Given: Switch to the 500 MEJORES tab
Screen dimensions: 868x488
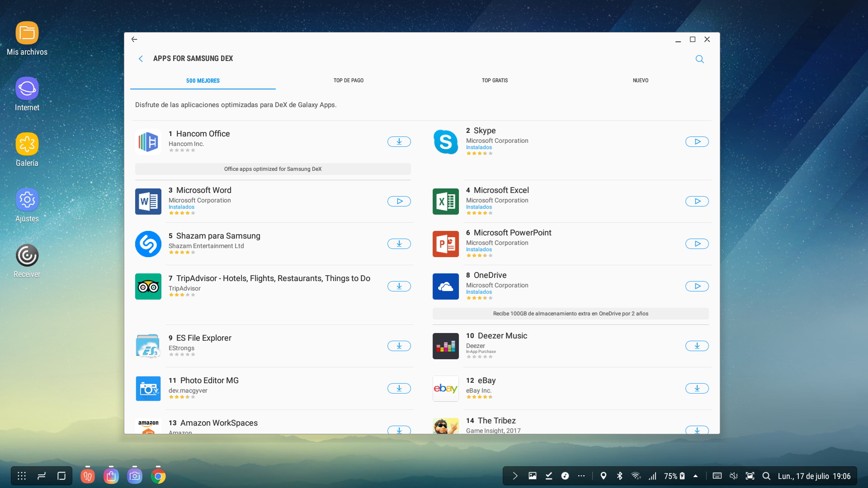Looking at the screenshot, I should pyautogui.click(x=203, y=81).
